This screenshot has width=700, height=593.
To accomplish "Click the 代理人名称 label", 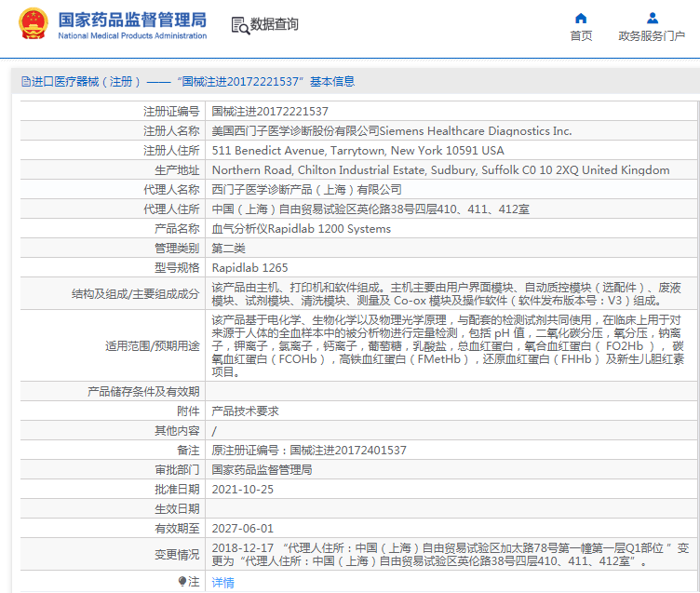I will click(171, 190).
